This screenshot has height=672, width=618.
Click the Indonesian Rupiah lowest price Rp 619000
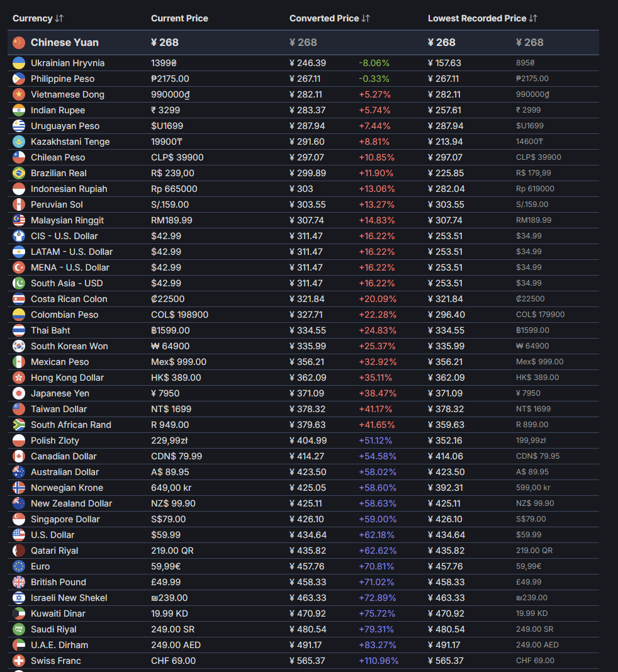point(535,189)
